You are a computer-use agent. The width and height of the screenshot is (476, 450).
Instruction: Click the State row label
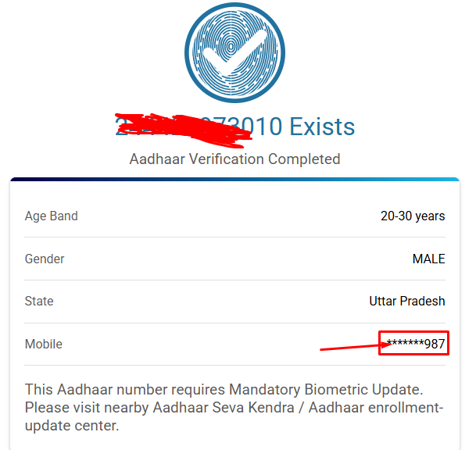pos(39,301)
